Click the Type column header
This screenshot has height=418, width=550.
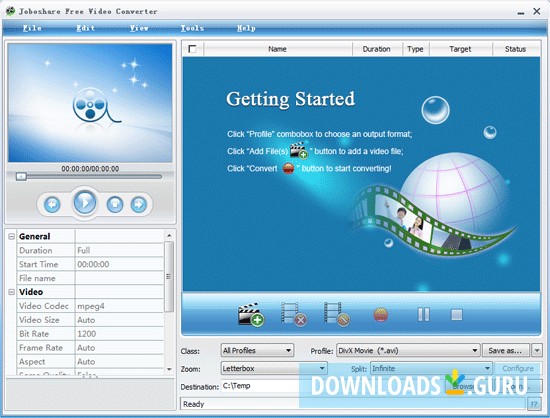pos(415,49)
